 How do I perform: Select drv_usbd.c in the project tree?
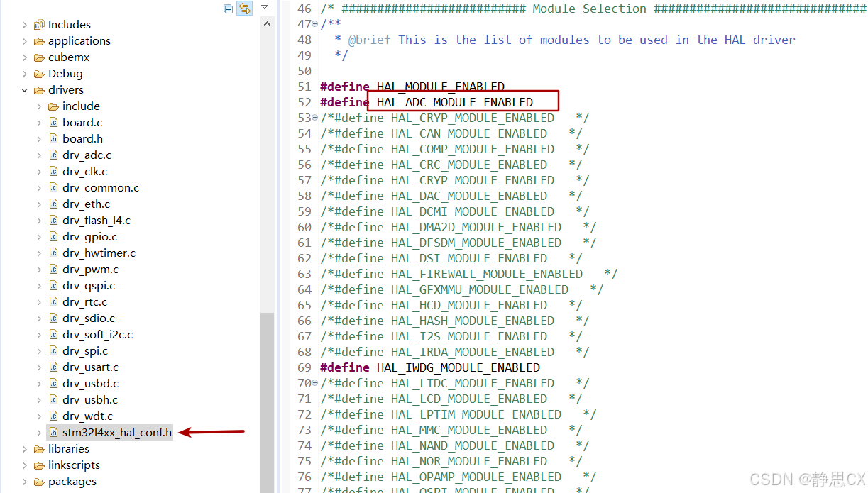[90, 384]
